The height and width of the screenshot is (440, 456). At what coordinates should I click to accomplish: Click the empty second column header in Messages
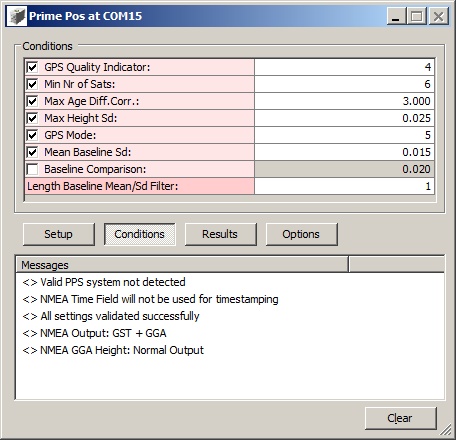tap(396, 265)
